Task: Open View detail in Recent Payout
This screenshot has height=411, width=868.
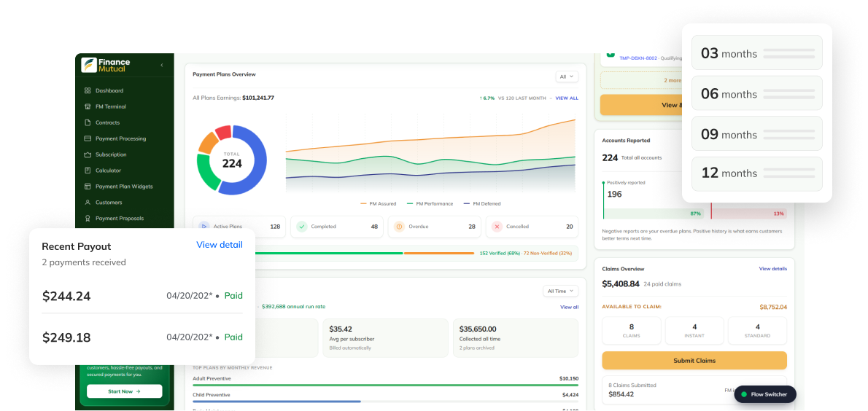Action: [x=220, y=245]
